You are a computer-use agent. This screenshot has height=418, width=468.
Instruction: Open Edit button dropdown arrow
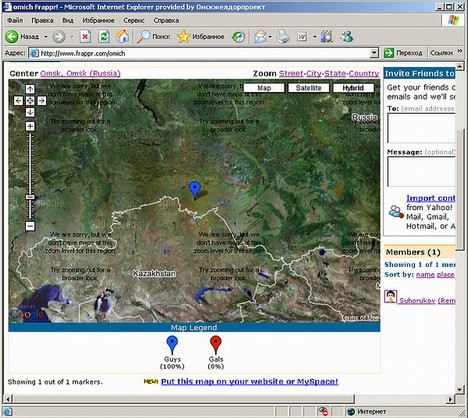(314, 37)
